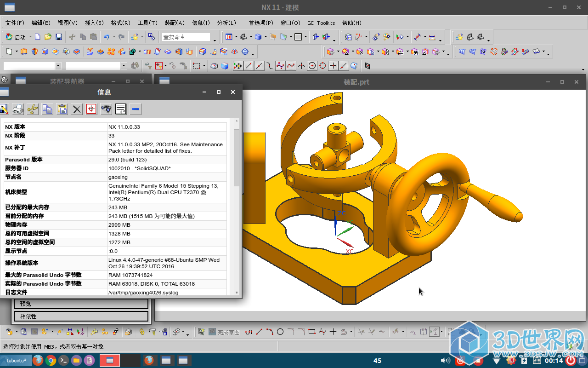This screenshot has width=588, height=368.
Task: Save the part with floppy disk icon
Action: point(59,37)
